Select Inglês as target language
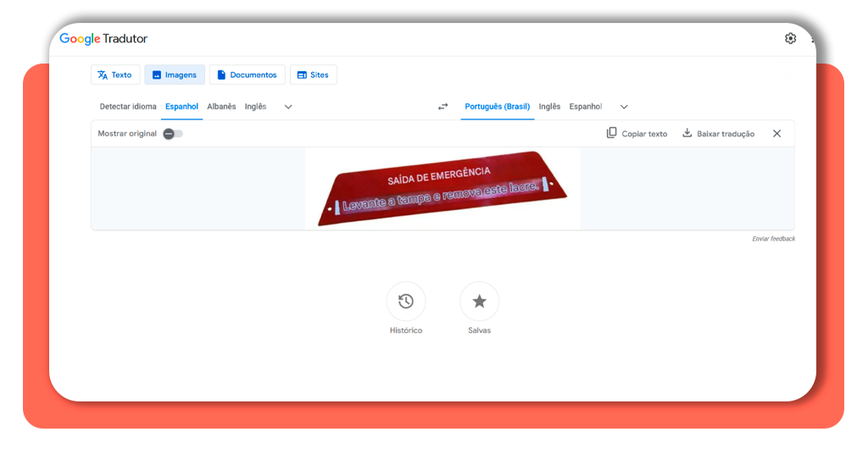Viewport: 868px width, 454px height. point(549,107)
